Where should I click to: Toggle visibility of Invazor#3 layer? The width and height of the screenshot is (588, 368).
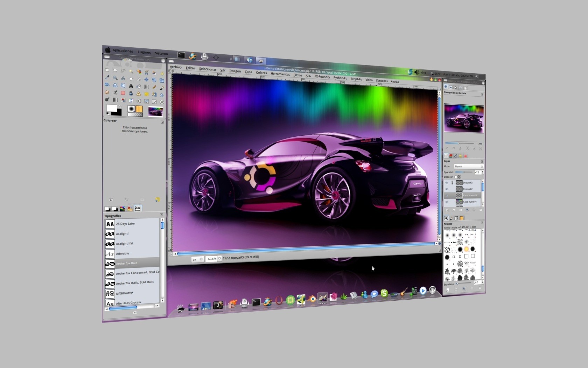(447, 183)
